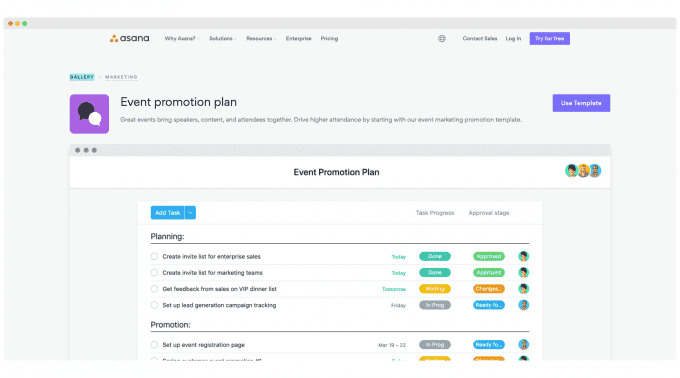Expand the Solutions navigation dropdown
Screen dimensions: 680x378
[x=223, y=39]
